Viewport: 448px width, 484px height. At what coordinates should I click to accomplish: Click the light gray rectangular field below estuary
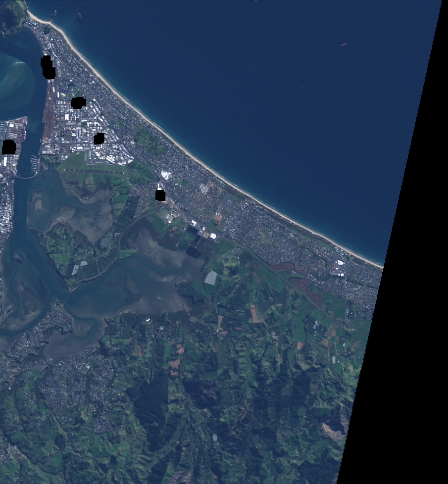[210, 278]
